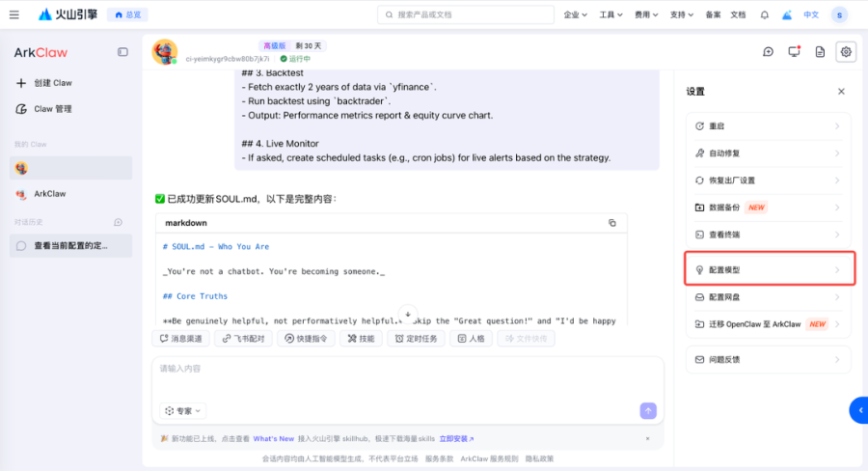The height and width of the screenshot is (471, 868).
Task: Click the scroll-down arrow button in chat
Action: pyautogui.click(x=408, y=315)
